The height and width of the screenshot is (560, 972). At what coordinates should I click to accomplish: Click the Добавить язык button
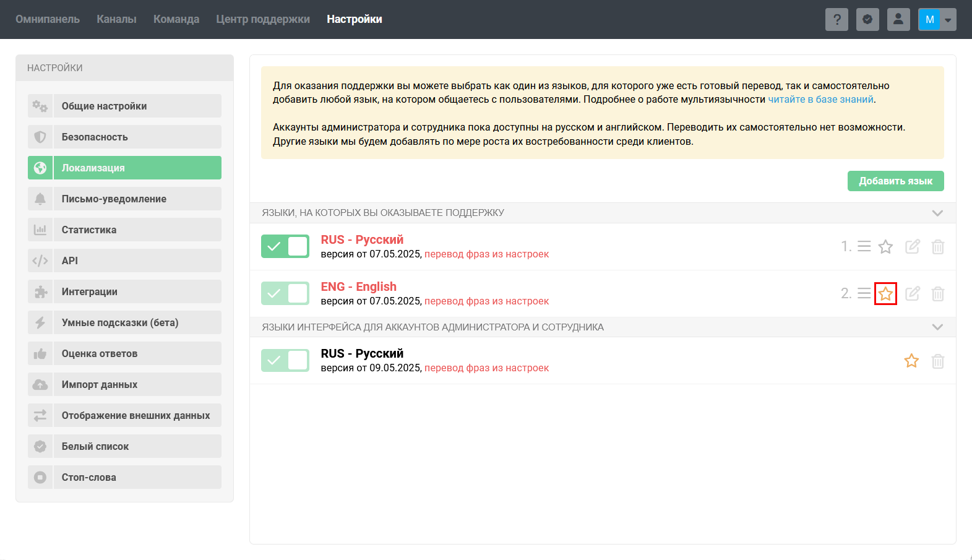pyautogui.click(x=895, y=181)
